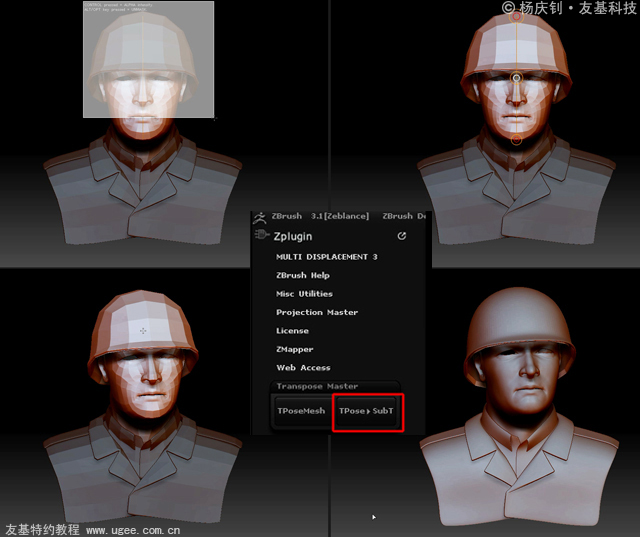640x537 pixels.
Task: Open the ZMapper plugin entry
Action: tap(295, 349)
